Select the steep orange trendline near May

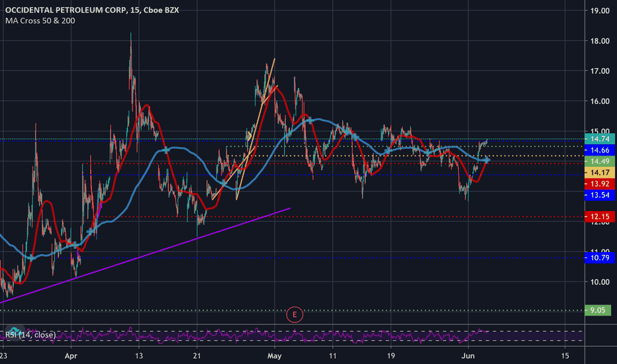click(256, 130)
